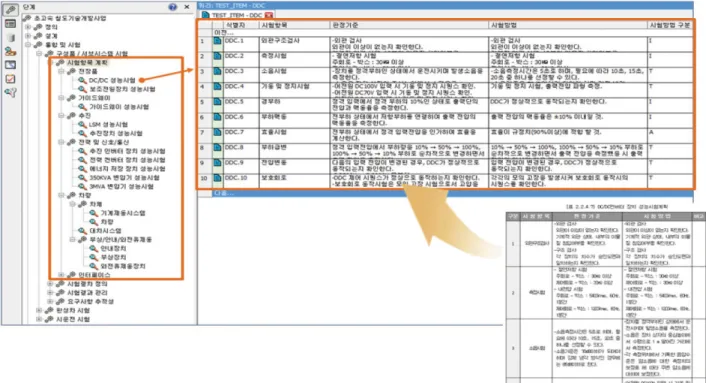Click the blue help question mark icon

pyautogui.click(x=172, y=7)
